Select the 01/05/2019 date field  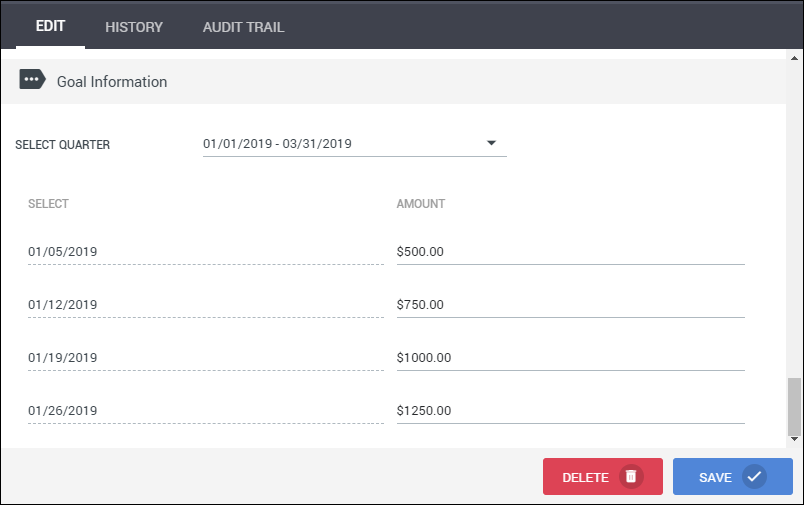pos(205,252)
